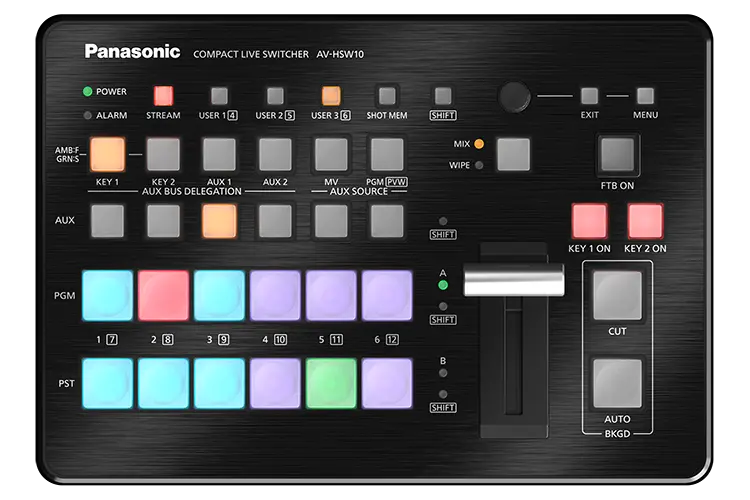Open the MENU button
This screenshot has height=500, width=750.
point(645,96)
